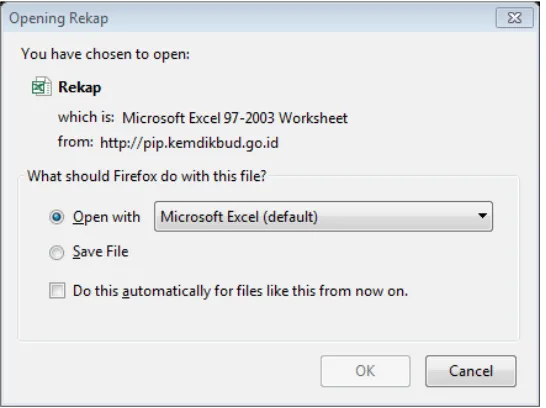Click the Opening Rekap title bar
546x408 pixels.
tap(244, 18)
